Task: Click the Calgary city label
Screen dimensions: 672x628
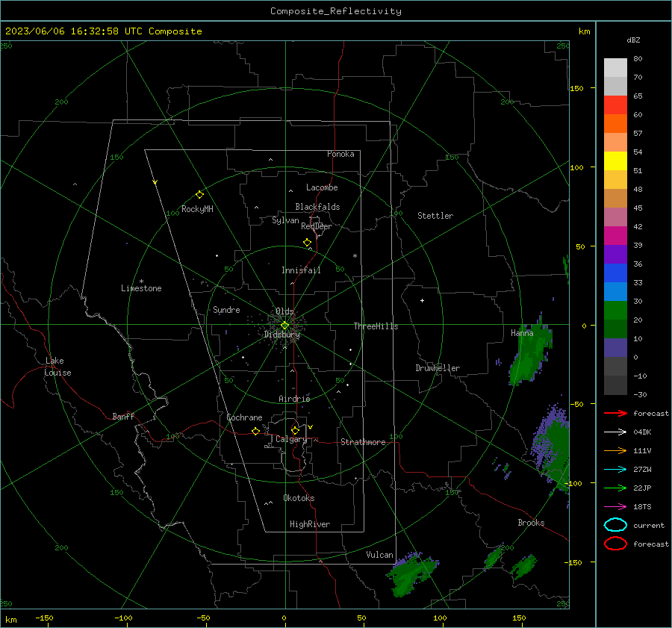Action: [291, 439]
